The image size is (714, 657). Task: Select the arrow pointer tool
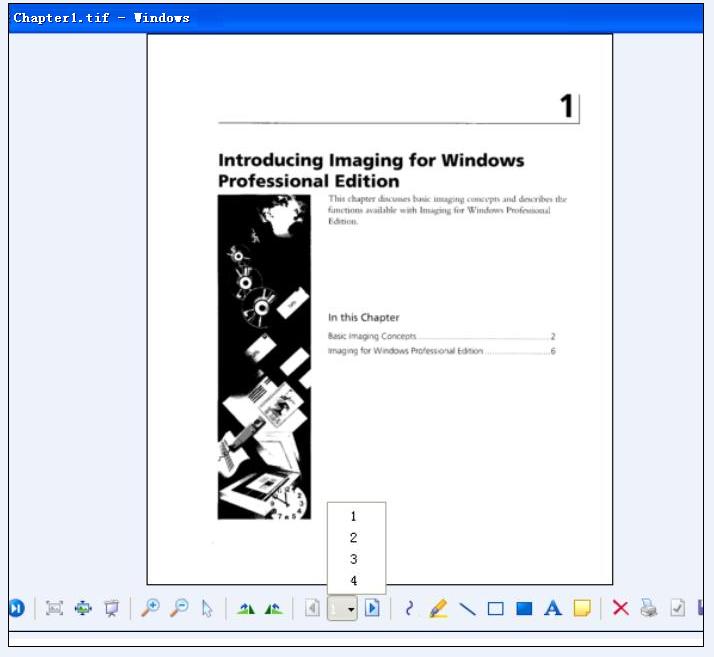tap(207, 609)
